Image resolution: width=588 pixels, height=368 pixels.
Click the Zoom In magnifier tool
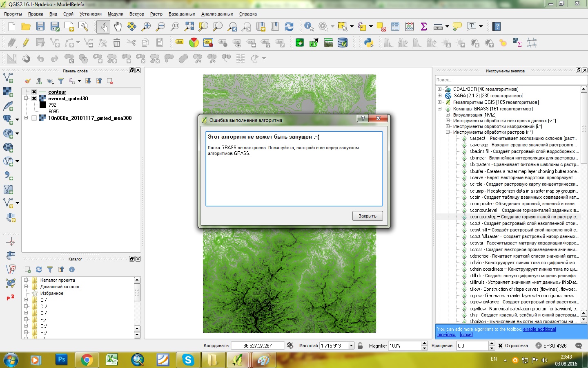[146, 27]
